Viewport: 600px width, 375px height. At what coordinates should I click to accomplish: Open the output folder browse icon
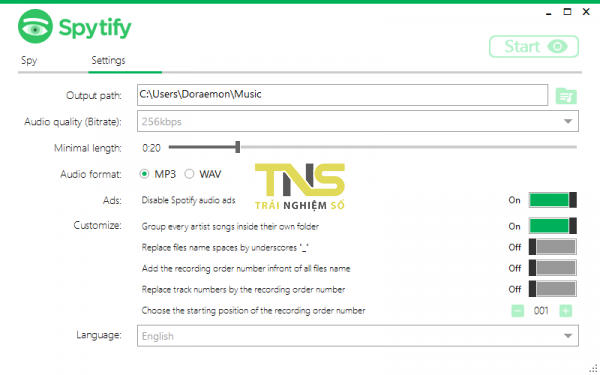tap(566, 96)
